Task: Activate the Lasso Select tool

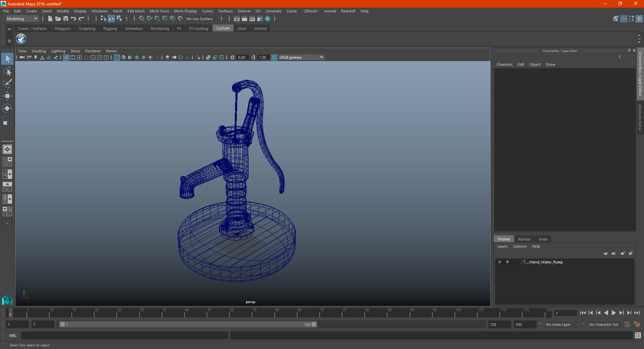Action: tap(7, 71)
